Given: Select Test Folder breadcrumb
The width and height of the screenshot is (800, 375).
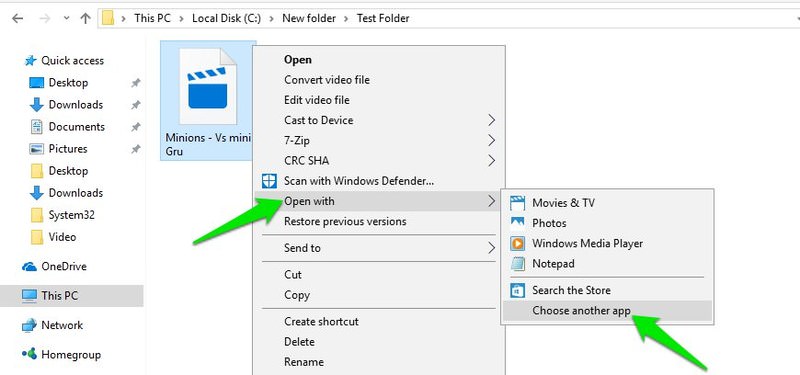Looking at the screenshot, I should (383, 18).
